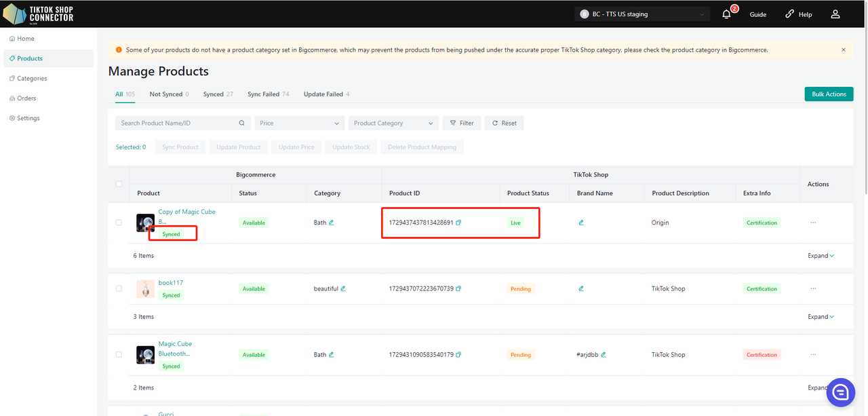
Task: Open Magic Cube Bluetooth product link
Action: pos(175,349)
